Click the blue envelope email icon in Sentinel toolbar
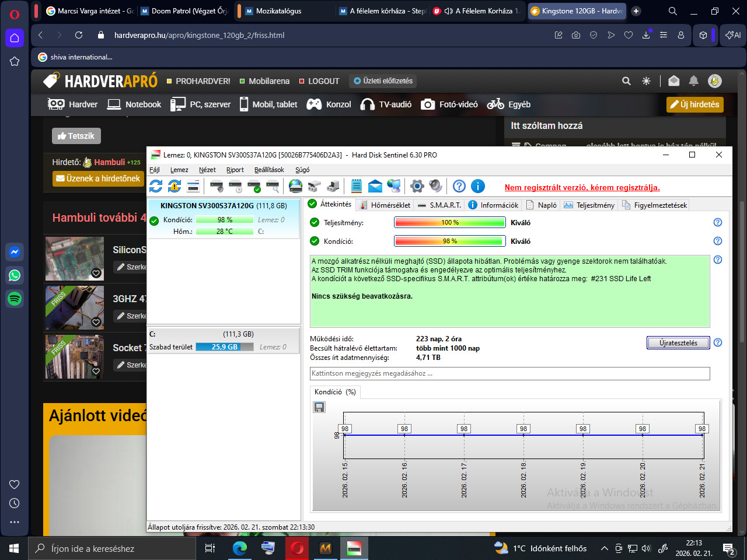Viewport: 747px width, 560px height. pyautogui.click(x=375, y=186)
